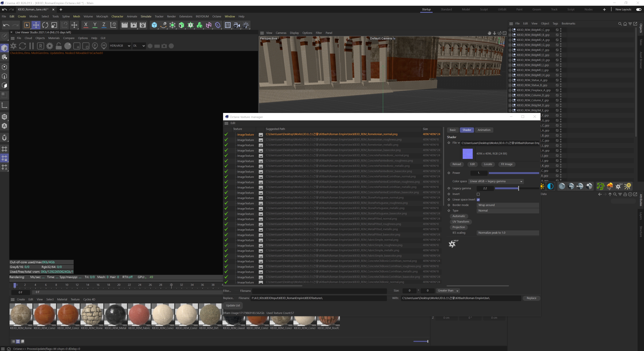The image size is (644, 351).
Task: Click the Octane help icon in Shader panel
Action: coord(453,243)
